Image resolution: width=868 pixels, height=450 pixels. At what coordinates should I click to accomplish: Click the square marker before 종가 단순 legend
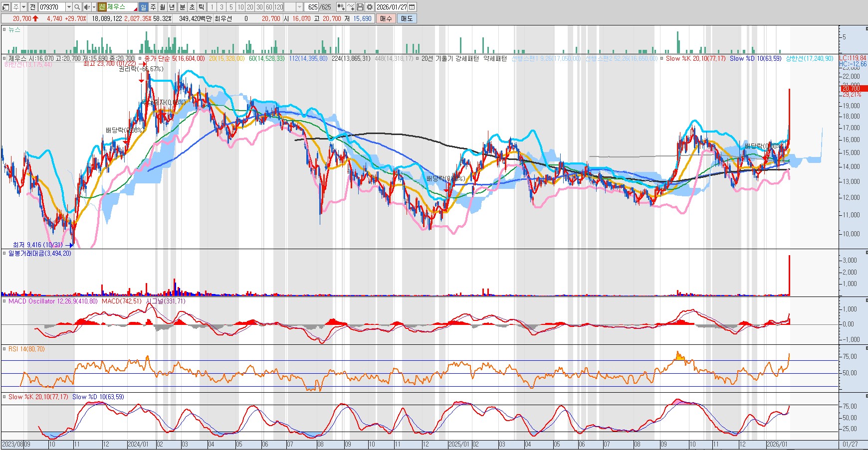click(x=140, y=58)
